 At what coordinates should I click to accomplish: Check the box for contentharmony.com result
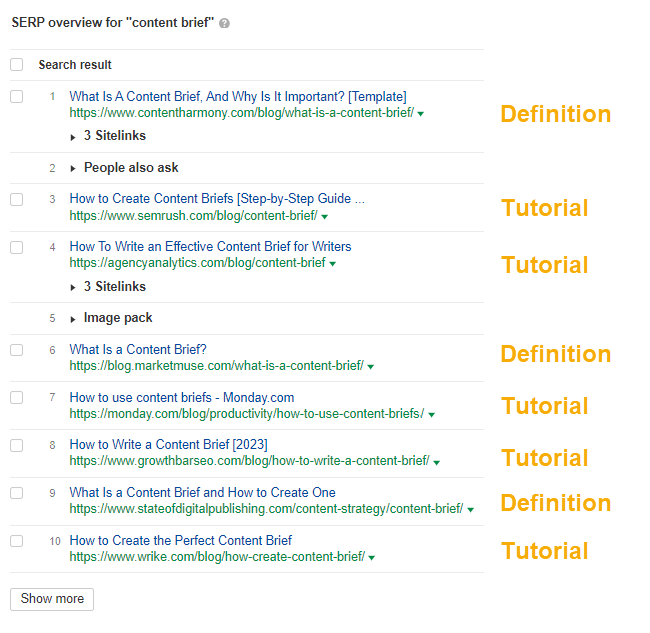coord(16,97)
